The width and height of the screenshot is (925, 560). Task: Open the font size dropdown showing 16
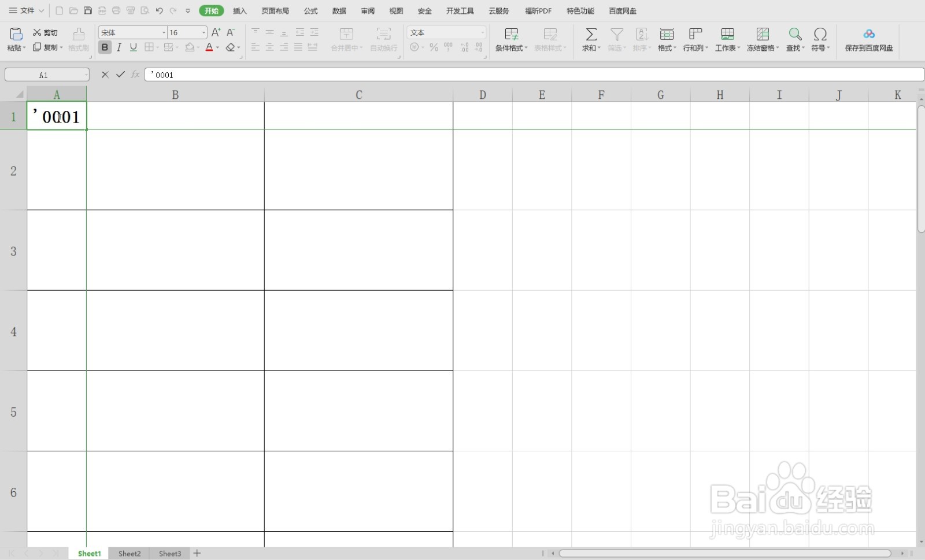(203, 32)
